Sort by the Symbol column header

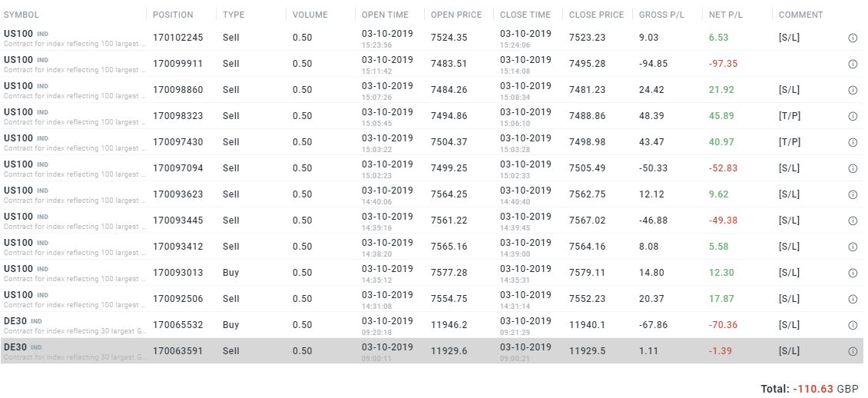[22, 15]
